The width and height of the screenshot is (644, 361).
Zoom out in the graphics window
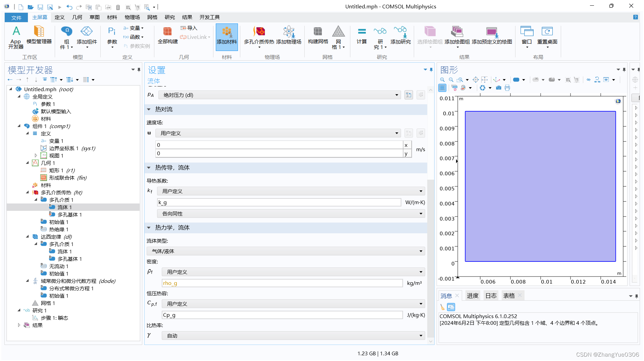coord(451,80)
